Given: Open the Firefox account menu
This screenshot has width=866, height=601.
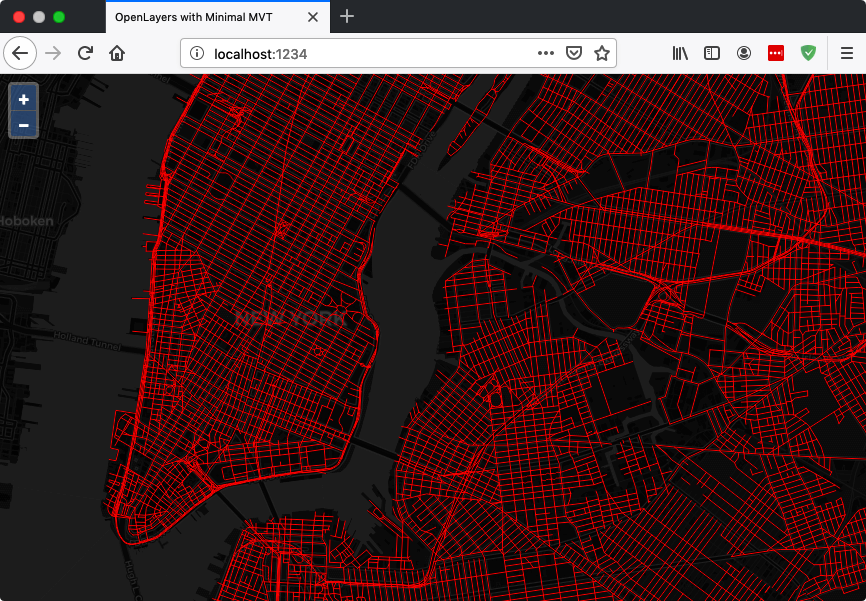Looking at the screenshot, I should click(x=744, y=53).
